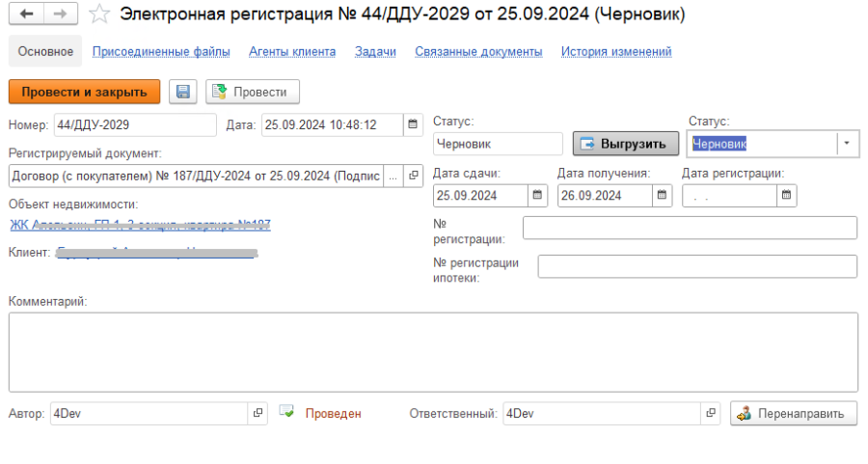Screen dimensions: 868x464
Task: Open calendar picker for Дата сдачи
Action: (x=537, y=196)
